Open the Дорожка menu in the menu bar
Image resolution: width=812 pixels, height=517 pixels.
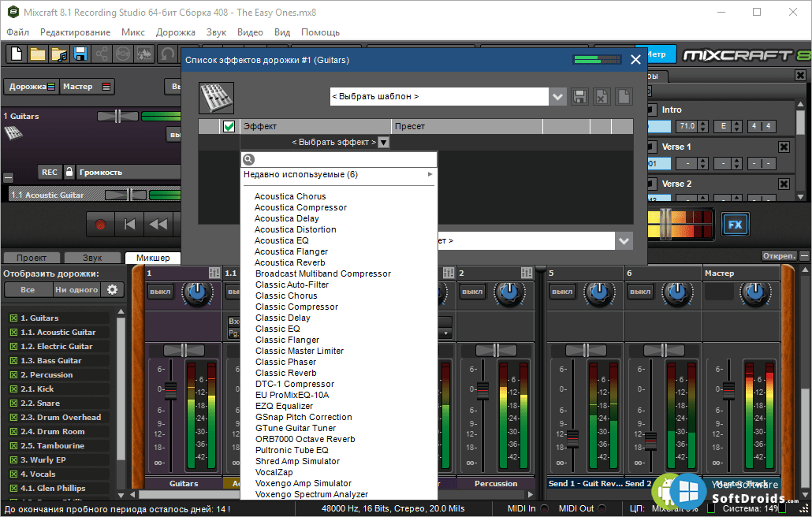(x=176, y=32)
